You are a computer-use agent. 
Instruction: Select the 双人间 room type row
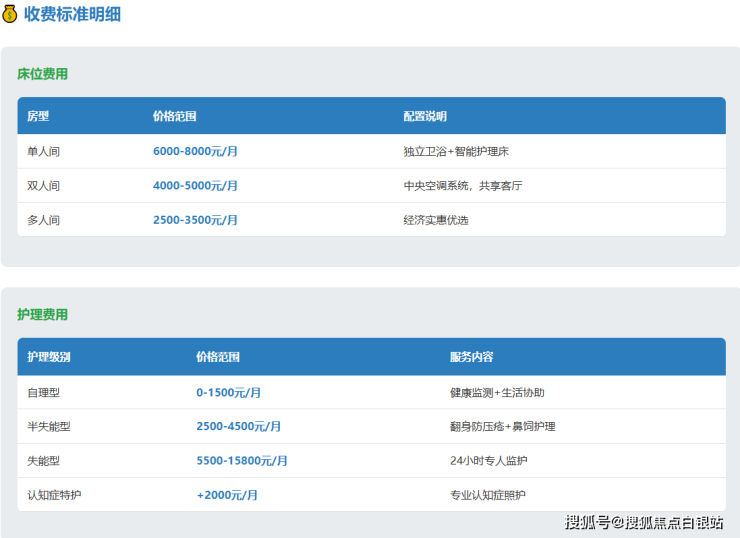point(44,186)
